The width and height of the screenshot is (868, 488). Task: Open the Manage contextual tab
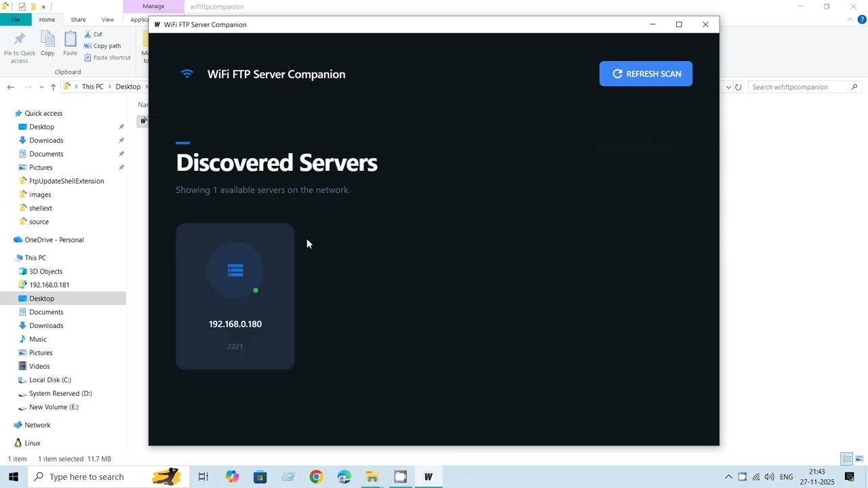click(153, 6)
